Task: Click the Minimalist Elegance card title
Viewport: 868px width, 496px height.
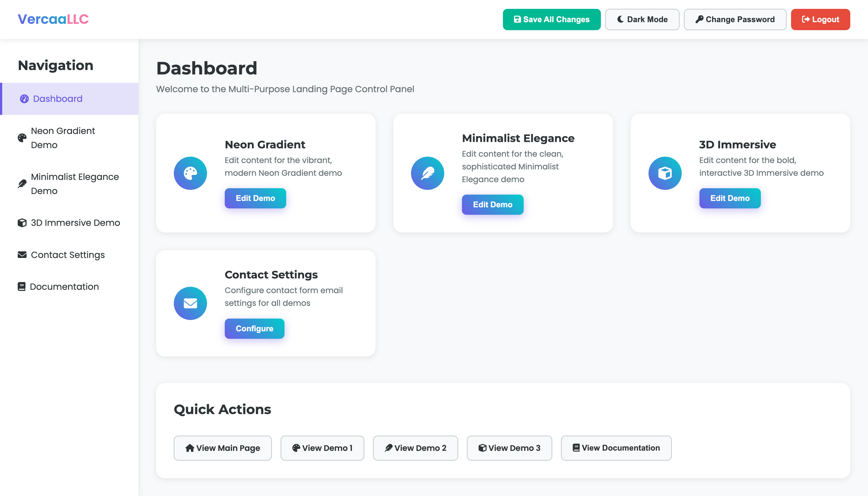Action: click(x=518, y=138)
